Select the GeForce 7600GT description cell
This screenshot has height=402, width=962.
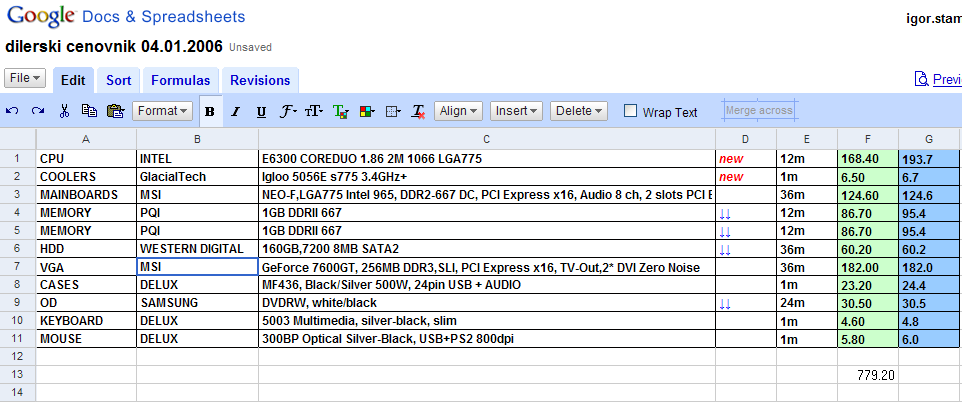tap(487, 267)
